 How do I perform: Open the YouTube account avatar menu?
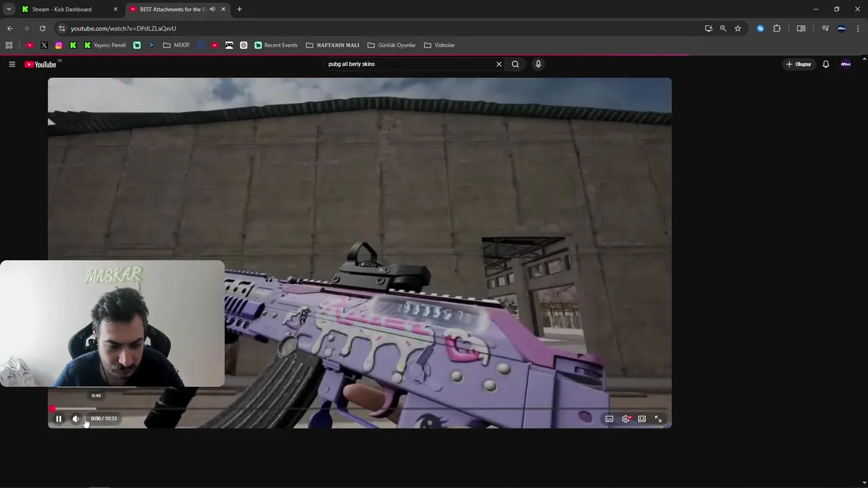pyautogui.click(x=846, y=64)
